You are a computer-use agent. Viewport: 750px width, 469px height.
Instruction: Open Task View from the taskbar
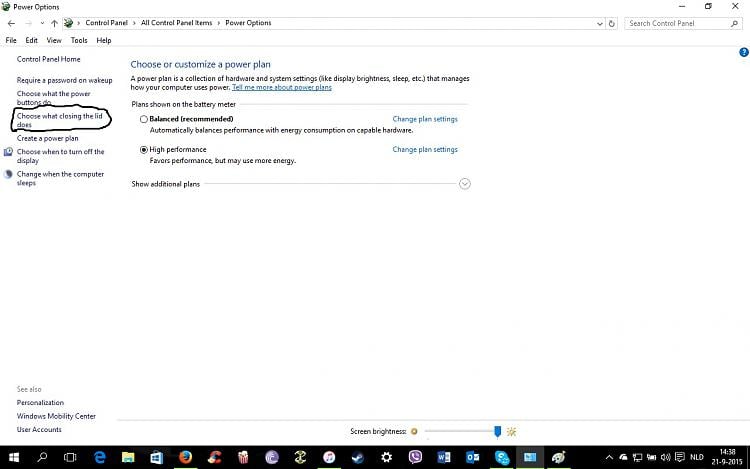point(70,458)
